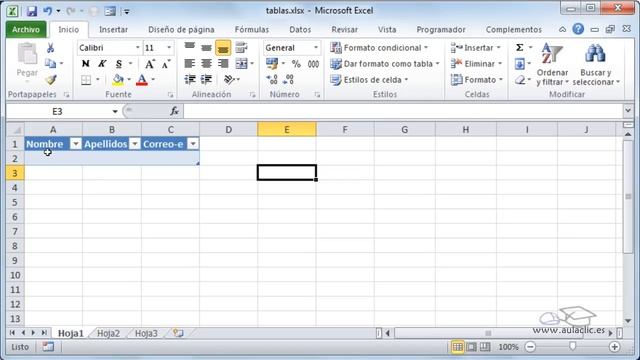Switch to the Fórmulas tab

(251, 29)
